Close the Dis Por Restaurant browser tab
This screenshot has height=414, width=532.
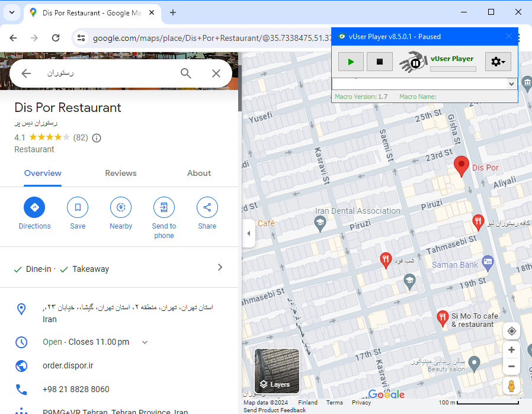pyautogui.click(x=152, y=12)
